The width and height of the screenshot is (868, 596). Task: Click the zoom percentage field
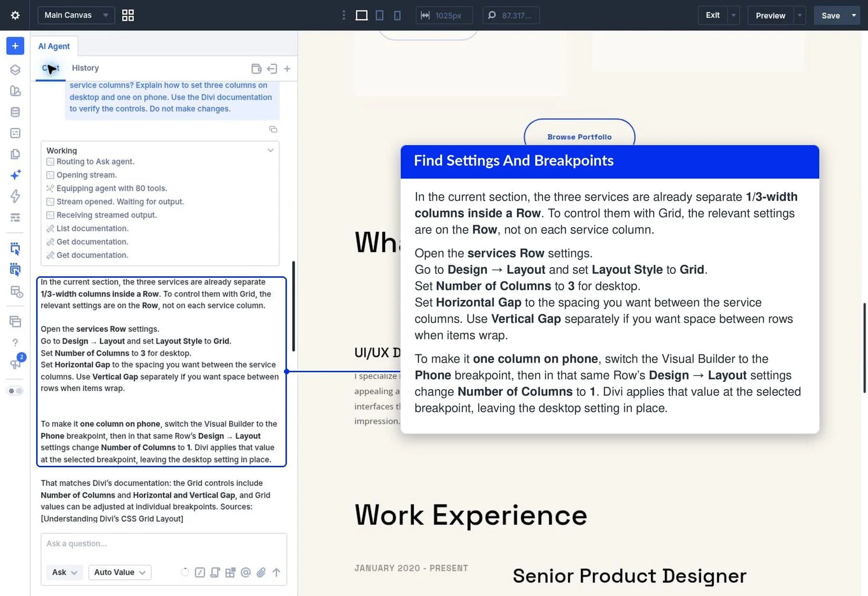511,15
